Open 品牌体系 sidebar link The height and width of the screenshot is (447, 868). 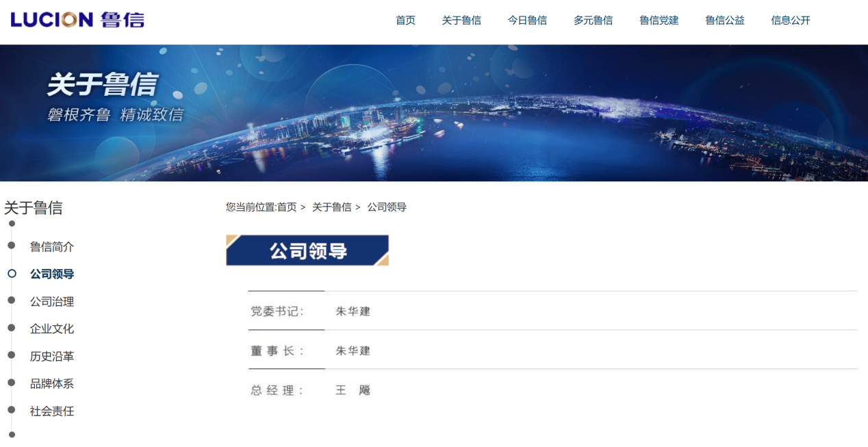click(52, 383)
